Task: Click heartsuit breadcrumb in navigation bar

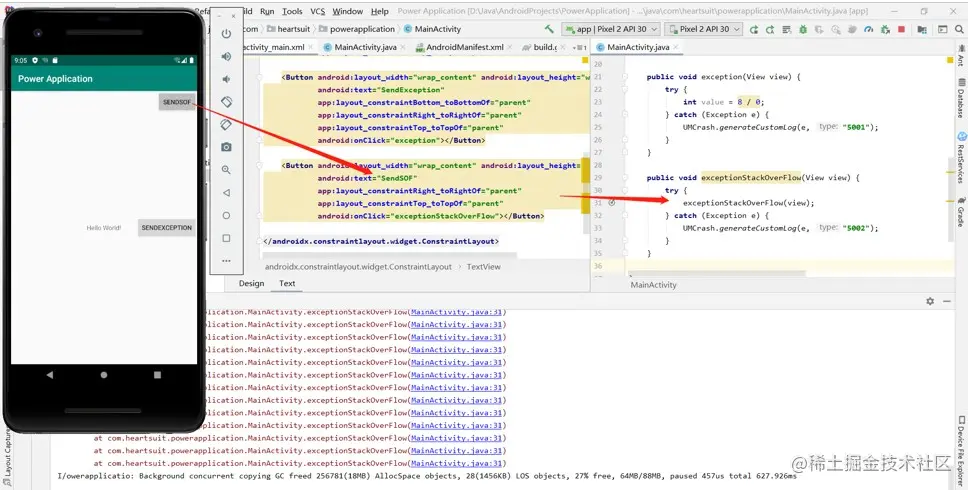Action: pos(289,29)
